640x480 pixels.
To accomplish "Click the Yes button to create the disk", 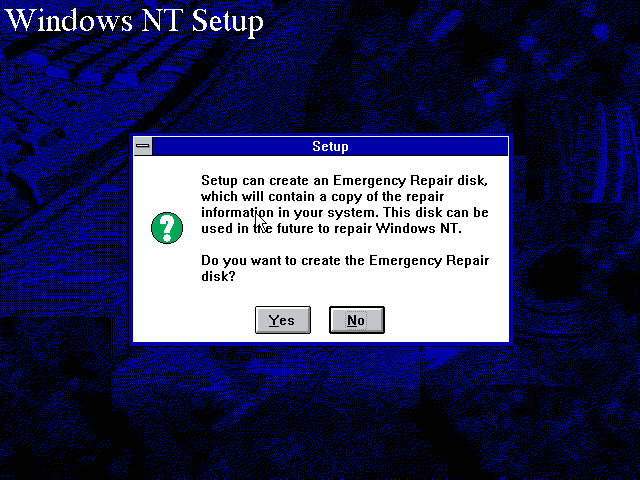I will click(282, 320).
